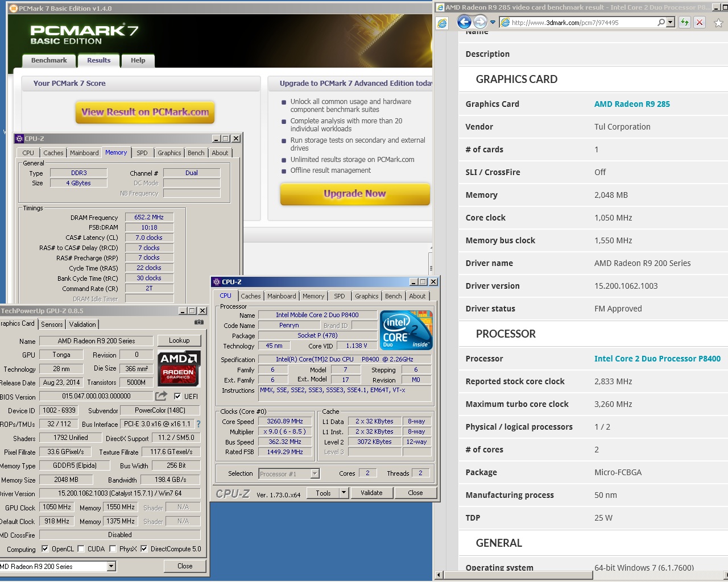Click the Intel Core 2 Duo inside logo
This screenshot has height=582, width=728.
coord(406,330)
